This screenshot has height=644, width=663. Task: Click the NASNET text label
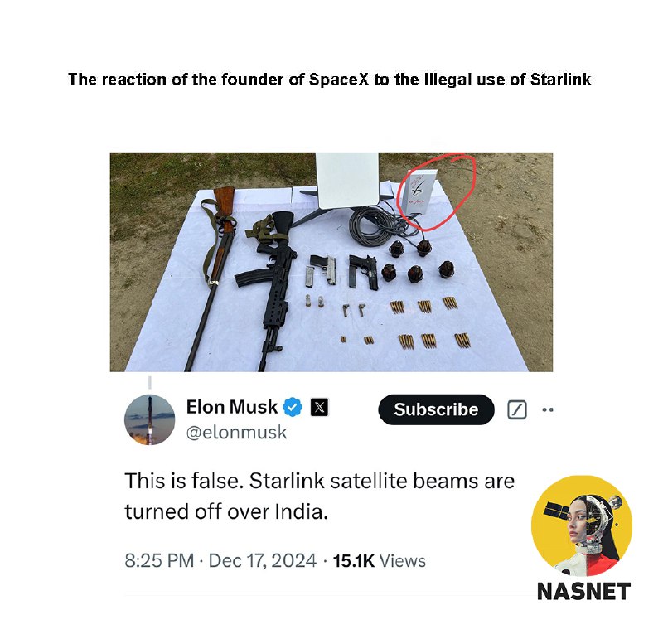click(x=583, y=591)
